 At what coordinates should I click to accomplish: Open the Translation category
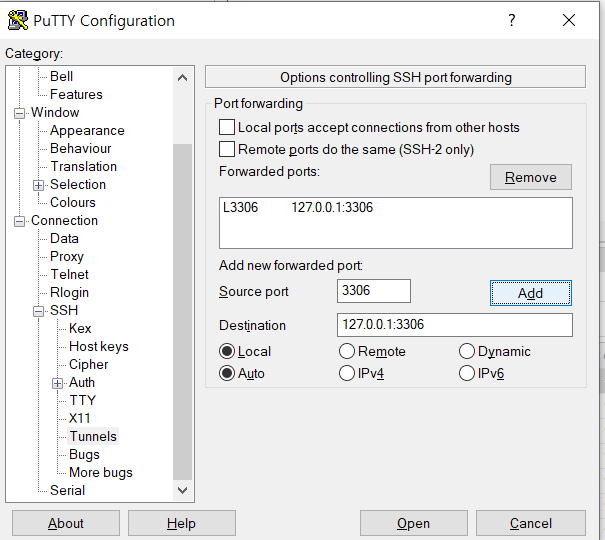(x=84, y=166)
